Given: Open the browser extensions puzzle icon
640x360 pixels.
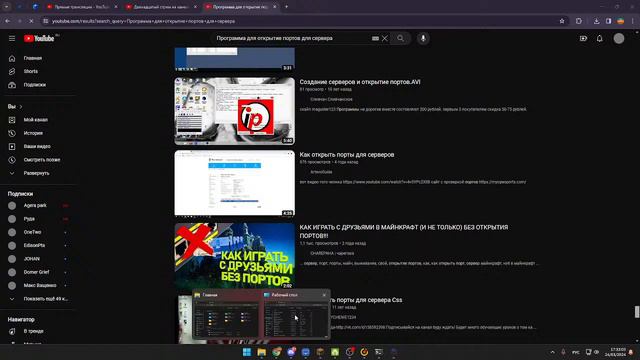Looking at the screenshot, I should (x=579, y=21).
